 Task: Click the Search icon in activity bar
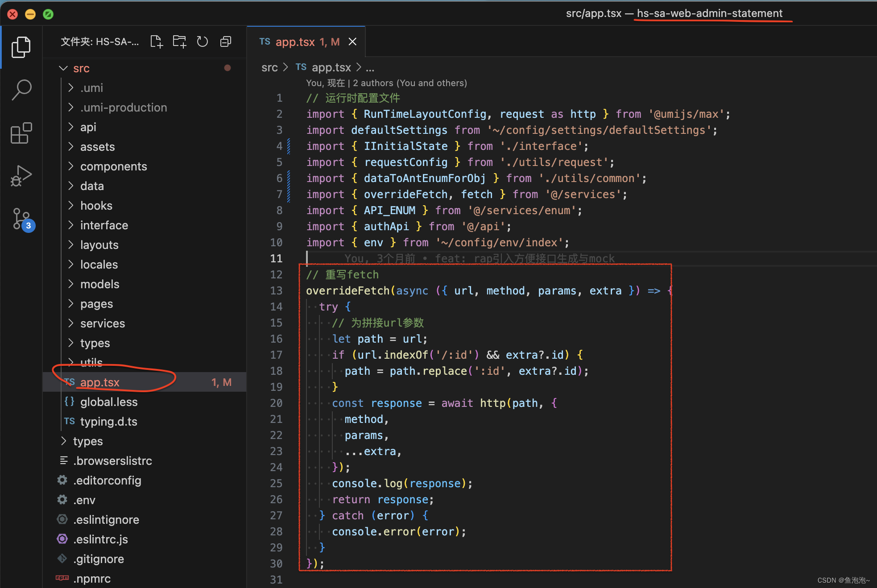tap(19, 88)
